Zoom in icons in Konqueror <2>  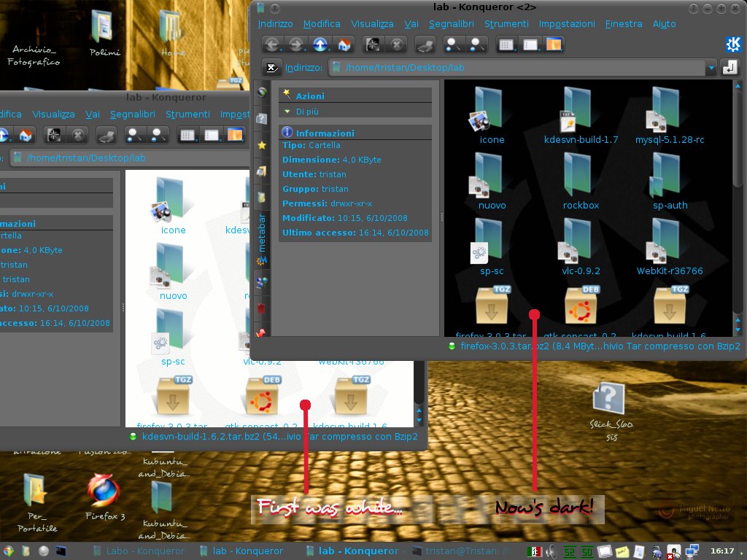(452, 44)
